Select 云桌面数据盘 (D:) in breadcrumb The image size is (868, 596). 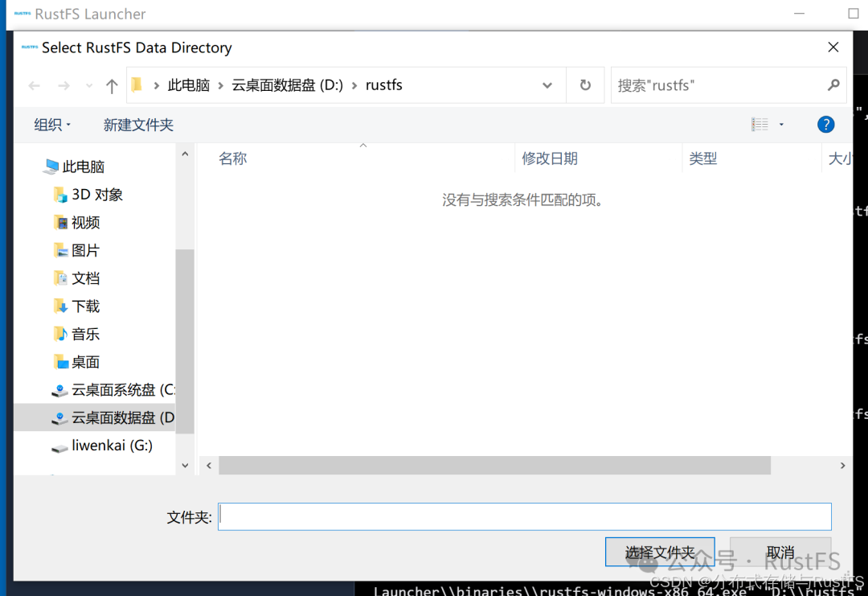point(287,85)
